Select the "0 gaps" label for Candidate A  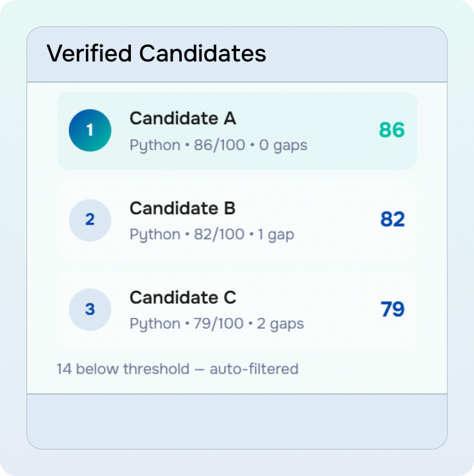[x=283, y=145]
